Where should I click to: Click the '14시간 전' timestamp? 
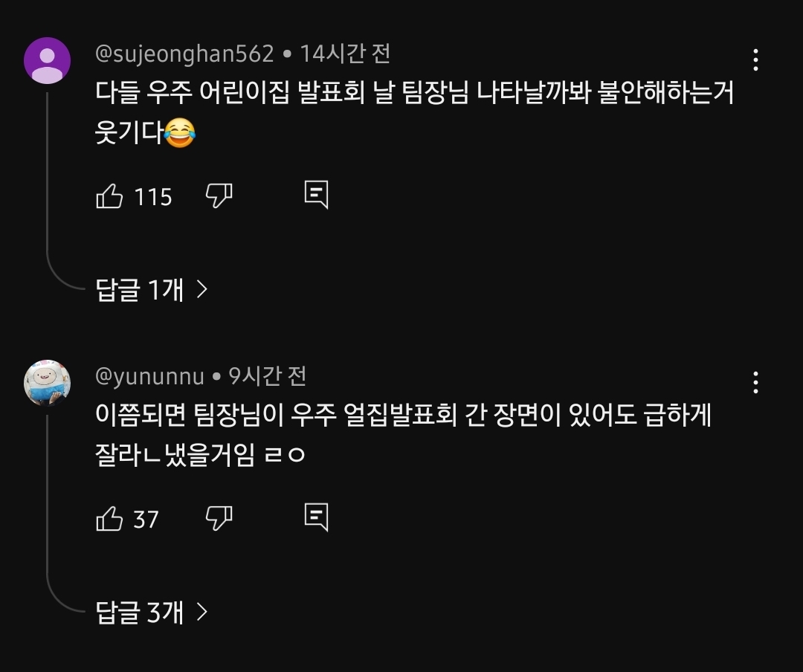[x=345, y=54]
